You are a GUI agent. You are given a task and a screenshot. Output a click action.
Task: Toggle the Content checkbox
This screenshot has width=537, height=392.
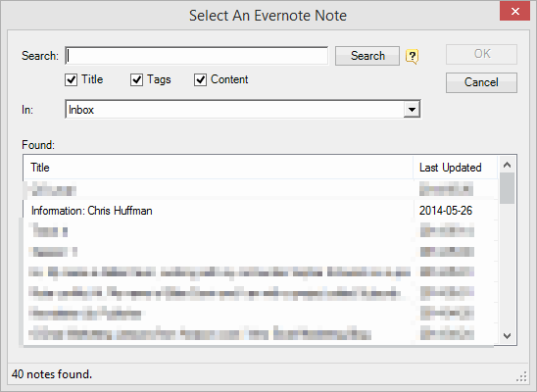[200, 79]
